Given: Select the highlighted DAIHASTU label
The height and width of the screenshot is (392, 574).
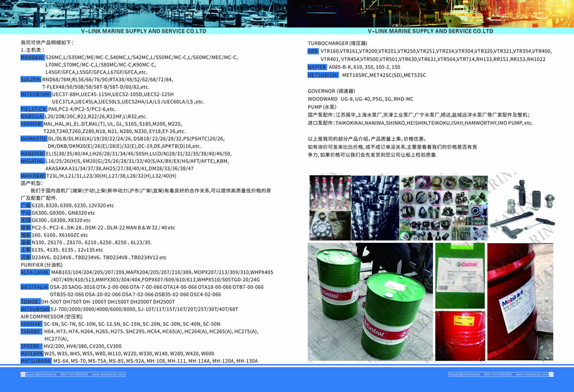Looking at the screenshot, I should pos(34,139).
